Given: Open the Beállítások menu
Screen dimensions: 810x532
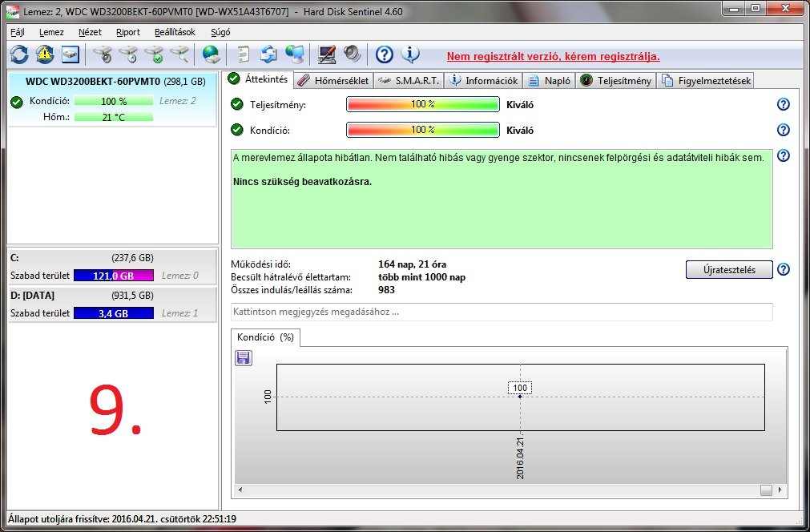Looking at the screenshot, I should [175, 32].
